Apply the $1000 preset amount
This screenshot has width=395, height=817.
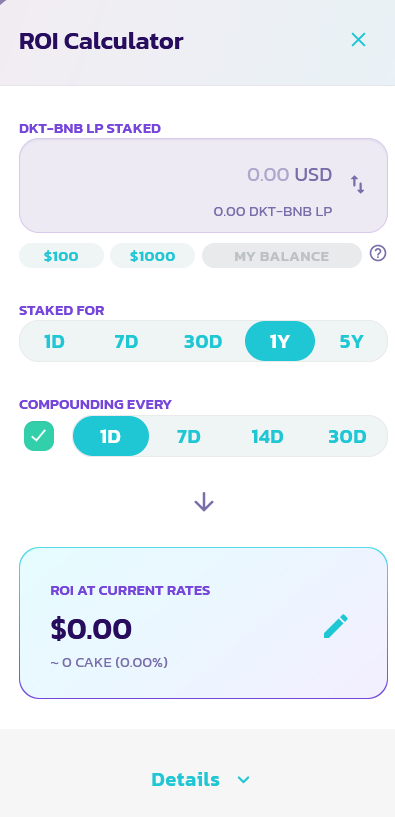pos(153,256)
